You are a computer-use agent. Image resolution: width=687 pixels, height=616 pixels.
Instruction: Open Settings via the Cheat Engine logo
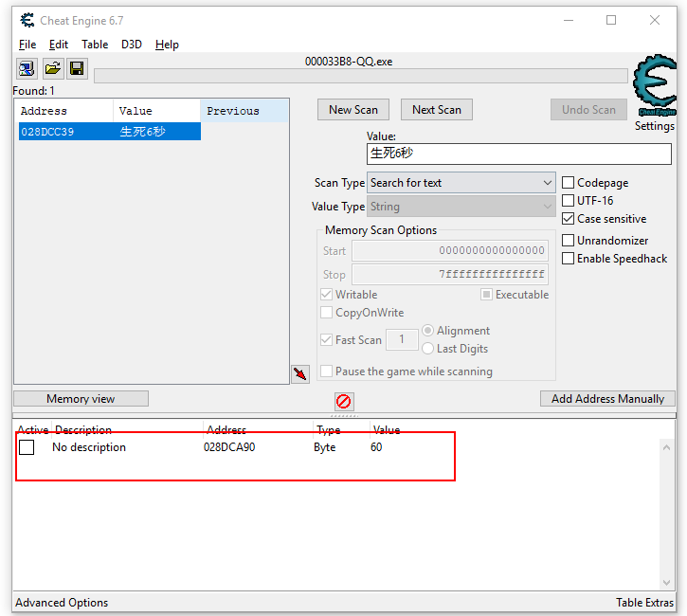[655, 85]
